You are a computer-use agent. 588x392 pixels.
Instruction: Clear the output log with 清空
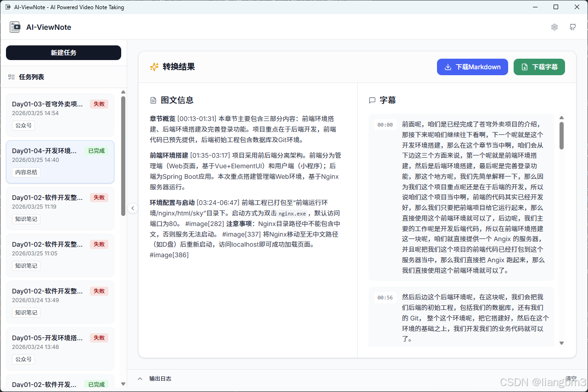point(571,379)
